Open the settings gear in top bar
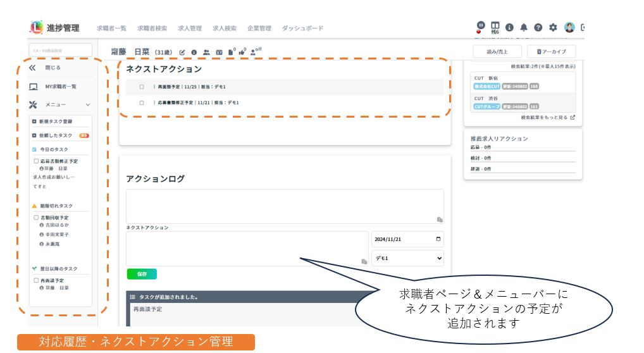This screenshot has width=644, height=353. pos(553,28)
